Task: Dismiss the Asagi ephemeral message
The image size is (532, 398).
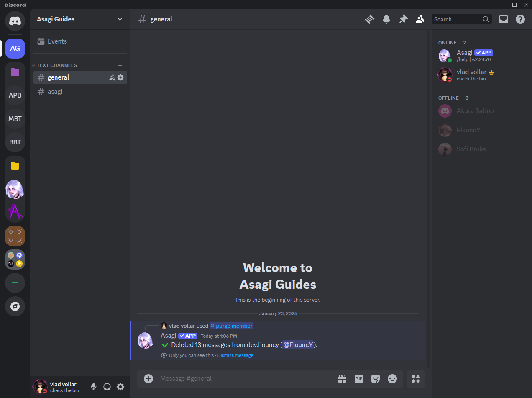Action: click(x=235, y=355)
